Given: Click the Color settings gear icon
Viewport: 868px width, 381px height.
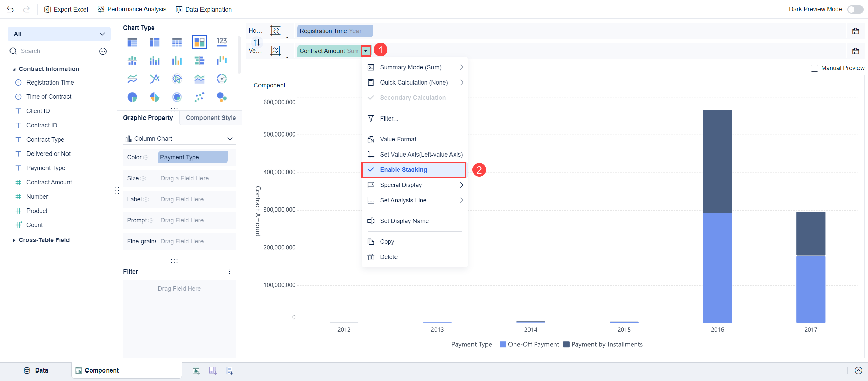Looking at the screenshot, I should [146, 157].
